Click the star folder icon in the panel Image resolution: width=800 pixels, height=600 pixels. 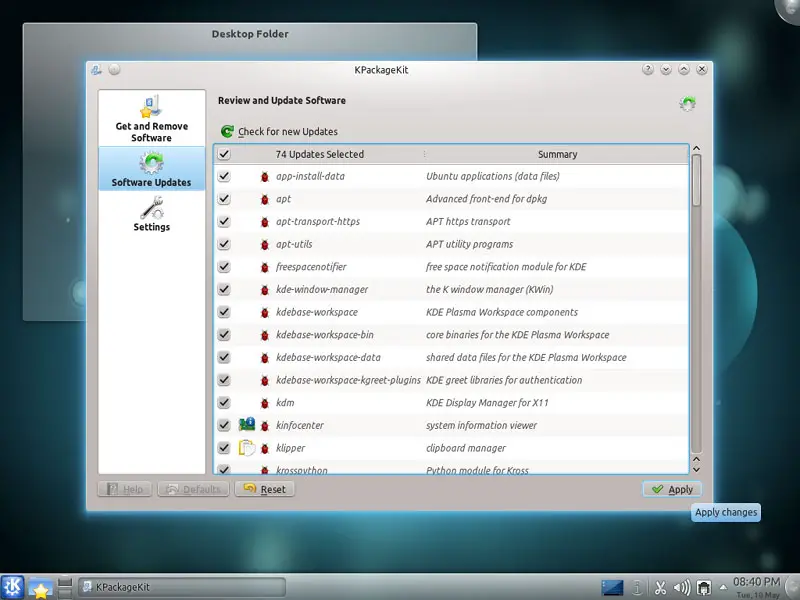pyautogui.click(x=40, y=588)
